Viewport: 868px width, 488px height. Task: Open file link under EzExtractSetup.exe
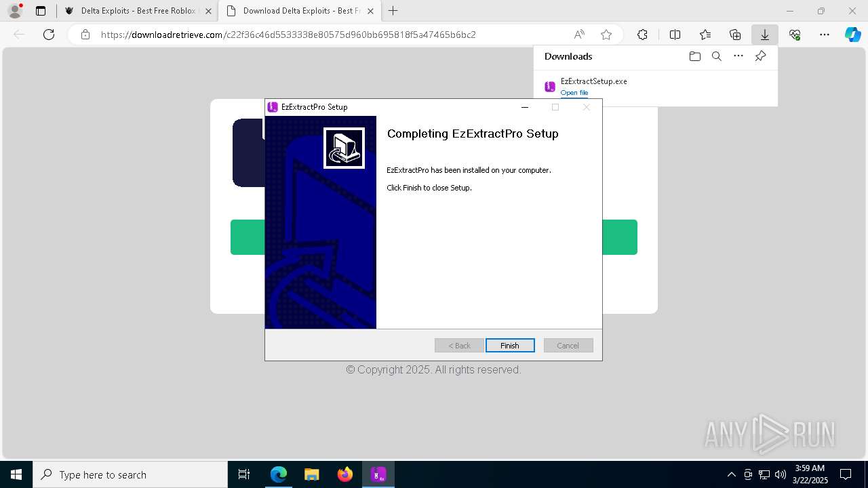(574, 93)
